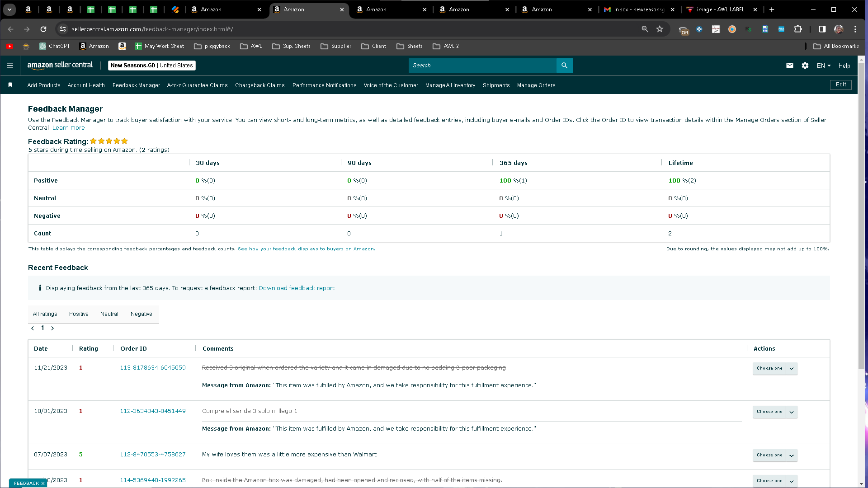Click the Learn more link

pos(69,128)
